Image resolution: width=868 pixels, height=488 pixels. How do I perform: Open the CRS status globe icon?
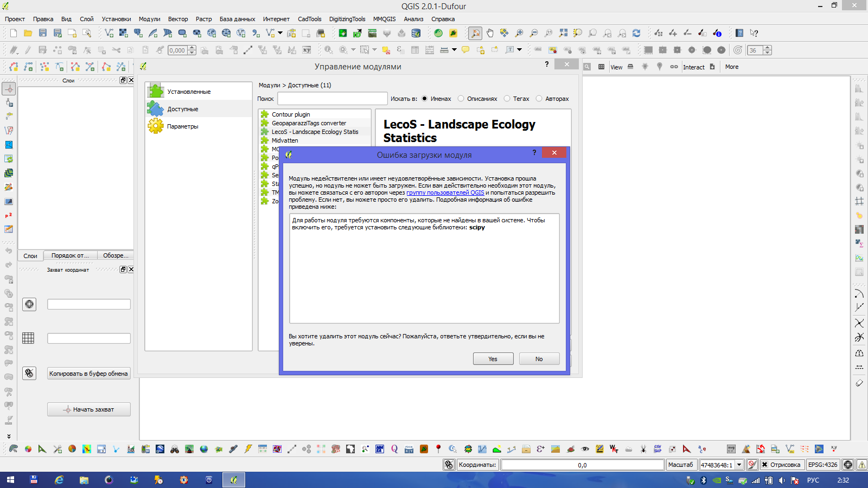tap(848, 465)
